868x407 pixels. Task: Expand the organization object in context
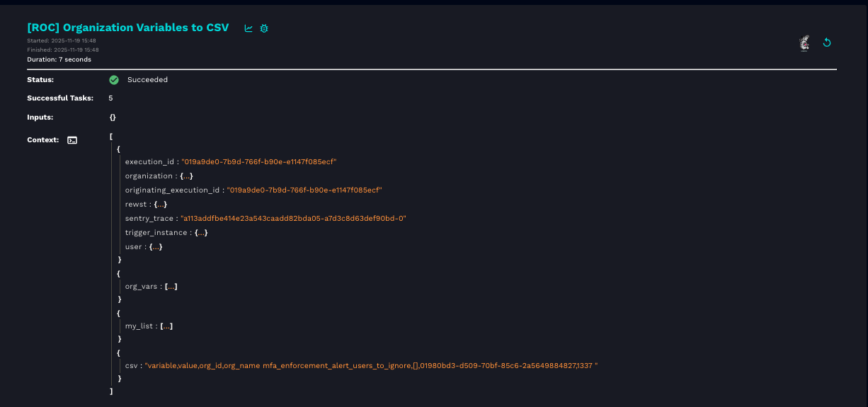tap(186, 176)
